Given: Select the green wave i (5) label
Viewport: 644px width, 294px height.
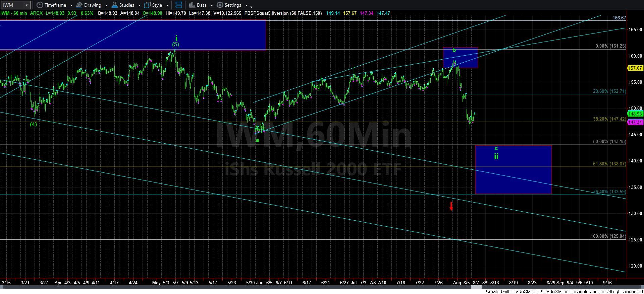Looking at the screenshot, I should pyautogui.click(x=175, y=41).
